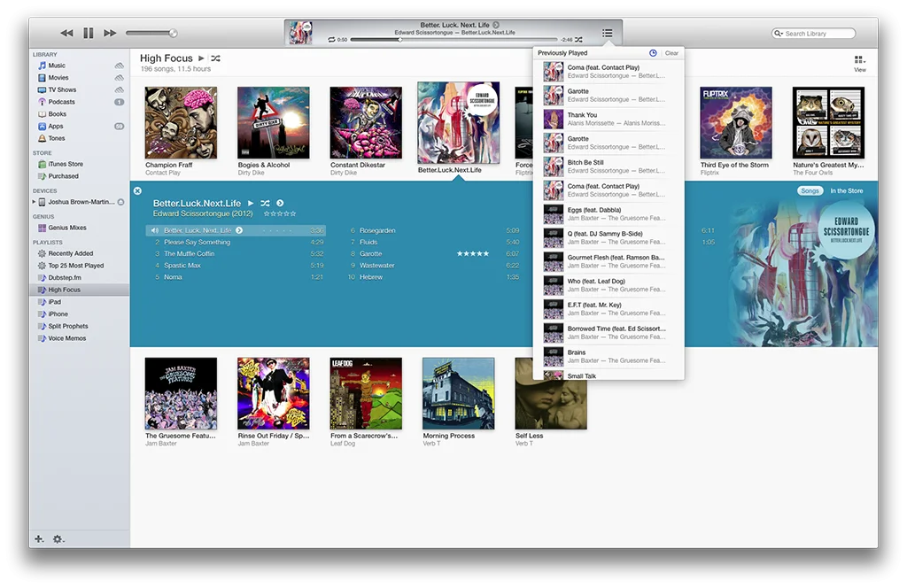Open the View options dropdown
The image size is (907, 588).
[860, 63]
